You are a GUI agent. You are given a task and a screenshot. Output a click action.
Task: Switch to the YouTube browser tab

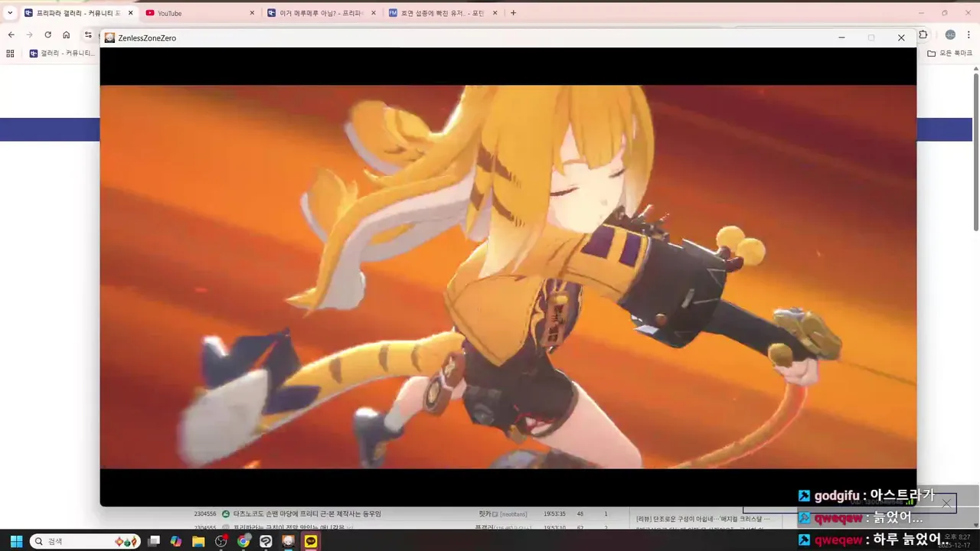(x=199, y=13)
